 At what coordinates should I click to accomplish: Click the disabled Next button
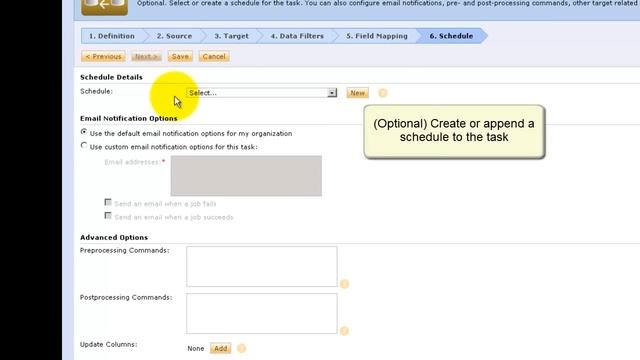(146, 56)
